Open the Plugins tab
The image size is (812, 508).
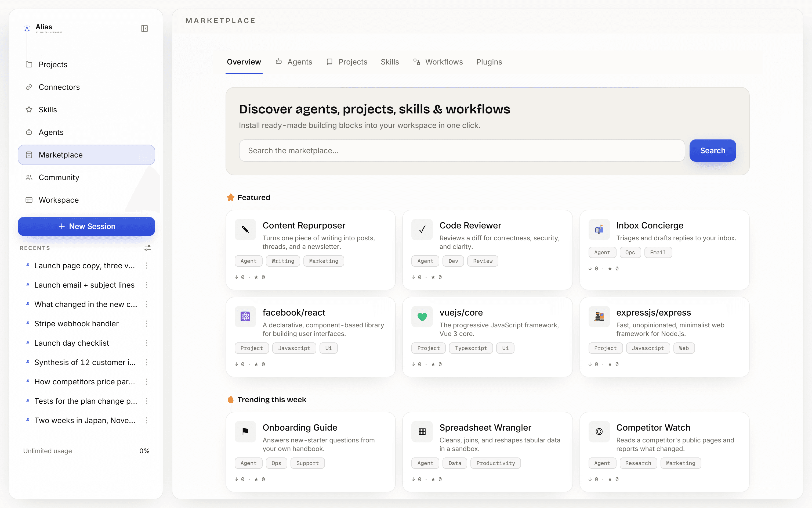[489, 62]
